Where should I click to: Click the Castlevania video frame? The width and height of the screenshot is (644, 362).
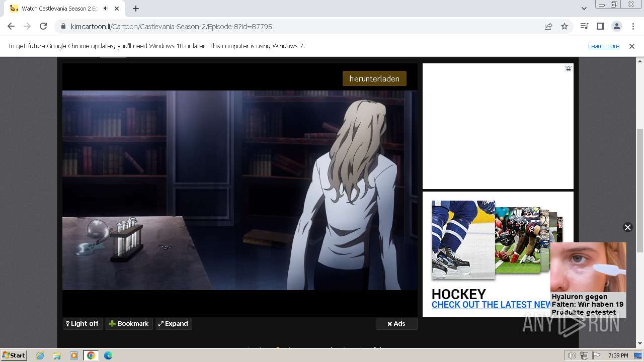240,190
